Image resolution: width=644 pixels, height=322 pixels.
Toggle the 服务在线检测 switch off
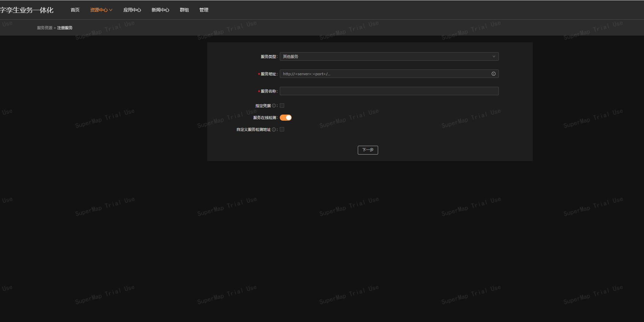(286, 118)
